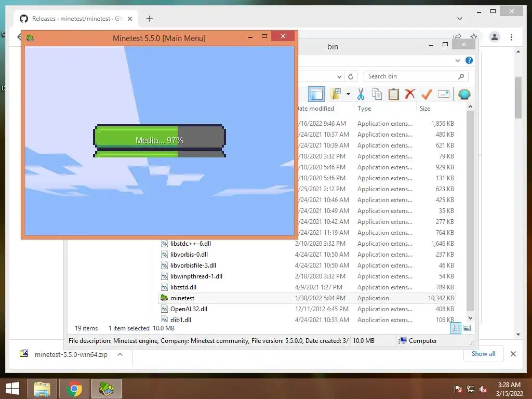Open Folder Options icon in Explorer toolbar
The height and width of the screenshot is (399, 532).
pyautogui.click(x=336, y=94)
